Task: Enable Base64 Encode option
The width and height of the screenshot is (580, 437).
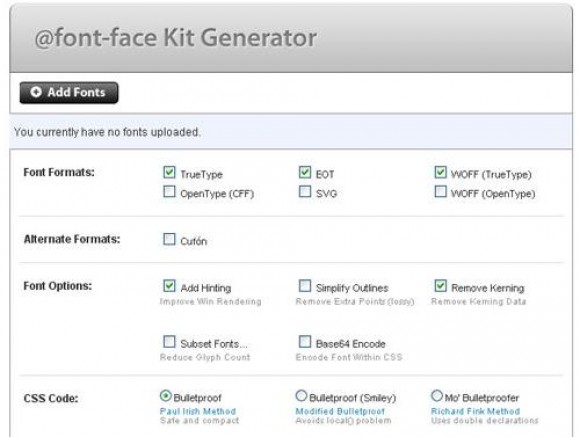Action: click(x=305, y=342)
